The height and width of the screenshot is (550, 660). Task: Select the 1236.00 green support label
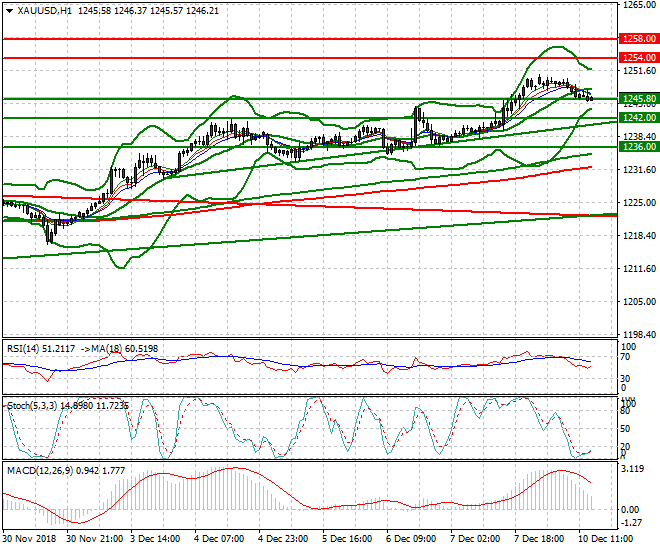coord(639,147)
